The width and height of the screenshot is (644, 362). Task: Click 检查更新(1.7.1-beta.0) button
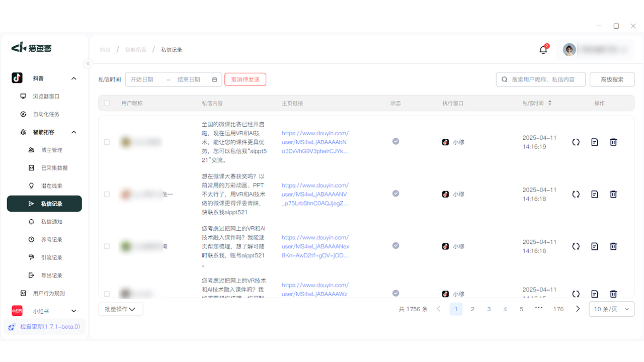pyautogui.click(x=44, y=327)
